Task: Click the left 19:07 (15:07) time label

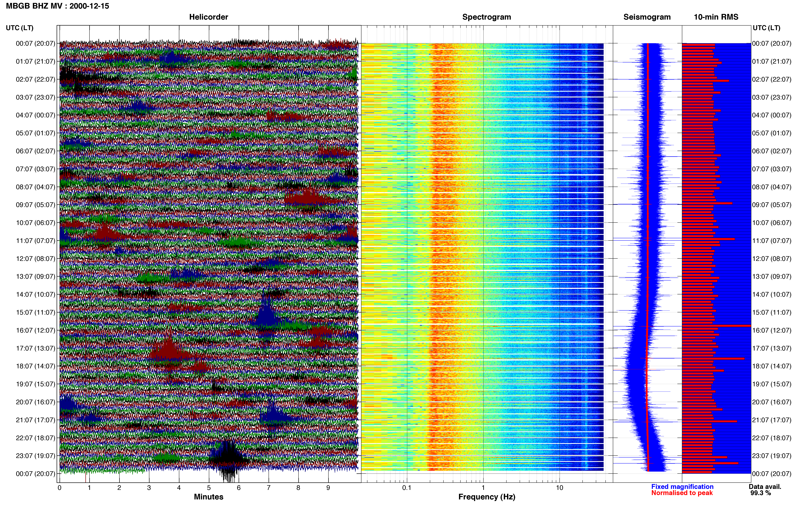Action: click(36, 384)
